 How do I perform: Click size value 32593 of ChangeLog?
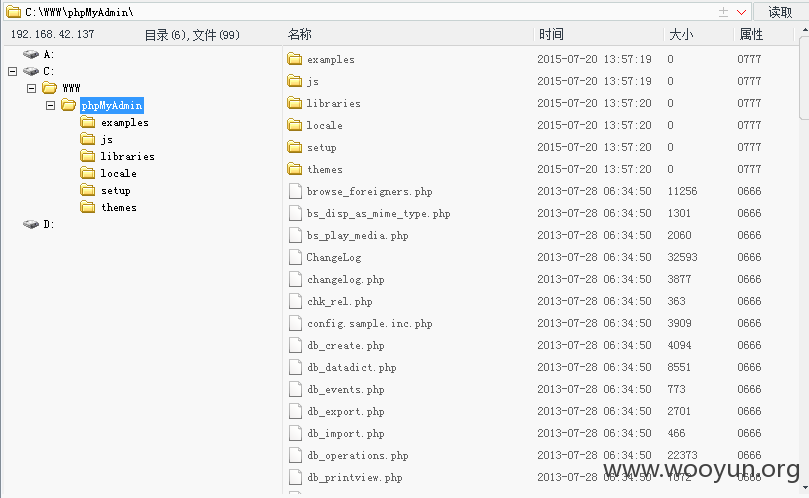pyautogui.click(x=682, y=257)
